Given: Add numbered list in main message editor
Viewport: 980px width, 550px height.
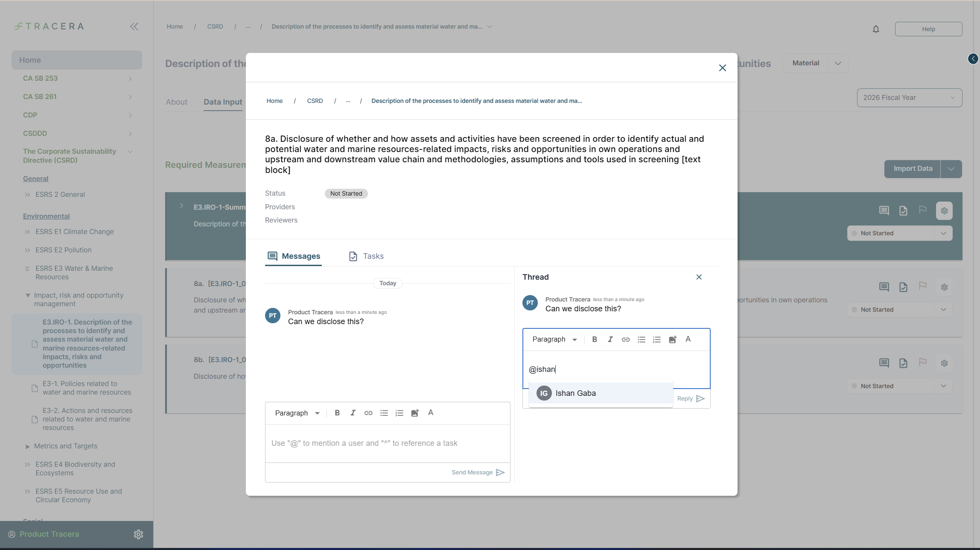Looking at the screenshot, I should coord(399,413).
